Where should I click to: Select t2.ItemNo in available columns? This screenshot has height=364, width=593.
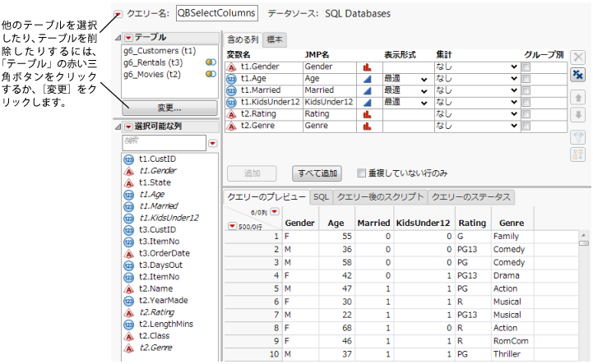pyautogui.click(x=160, y=277)
